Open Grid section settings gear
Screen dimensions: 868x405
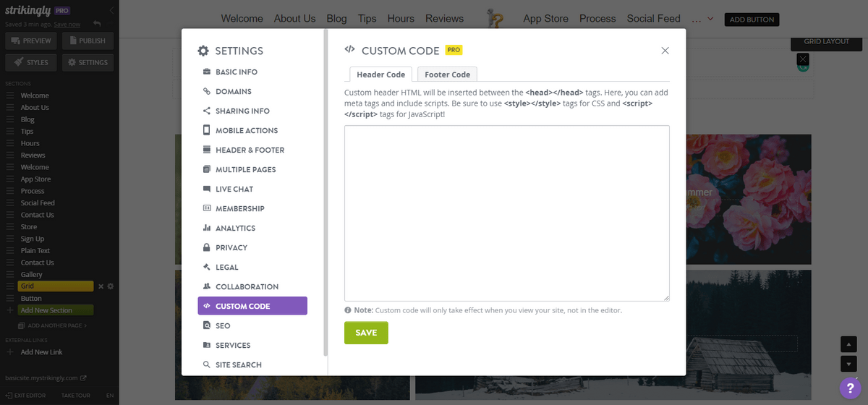coord(111,286)
